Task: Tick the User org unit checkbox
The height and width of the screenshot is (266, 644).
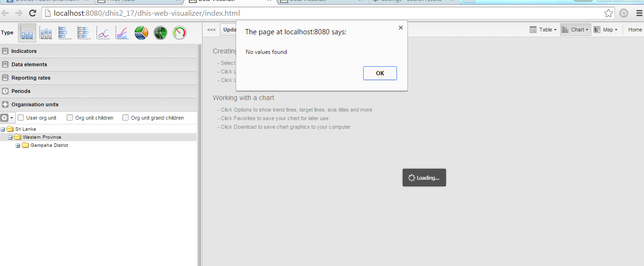Action: click(21, 118)
